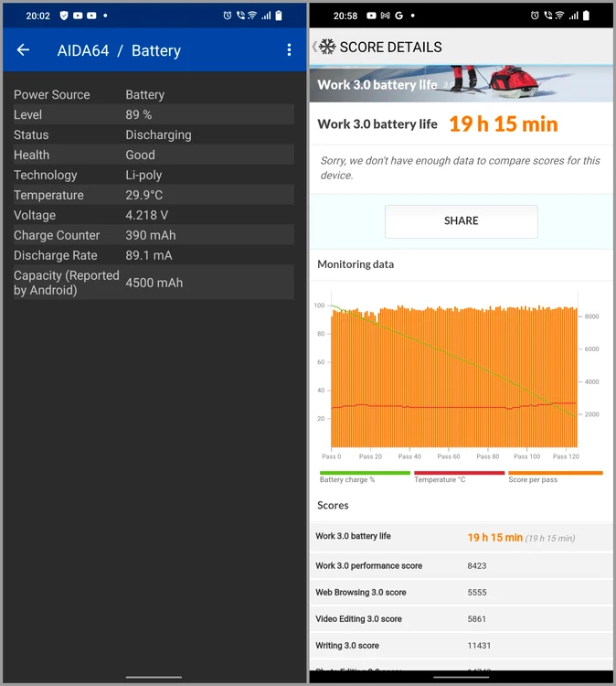This screenshot has height=686, width=616.
Task: Select the red Temperature °C legend
Action: point(459,477)
